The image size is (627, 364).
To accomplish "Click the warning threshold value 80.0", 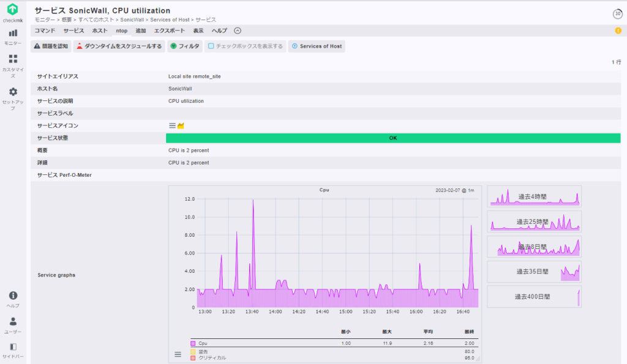I will (470, 352).
